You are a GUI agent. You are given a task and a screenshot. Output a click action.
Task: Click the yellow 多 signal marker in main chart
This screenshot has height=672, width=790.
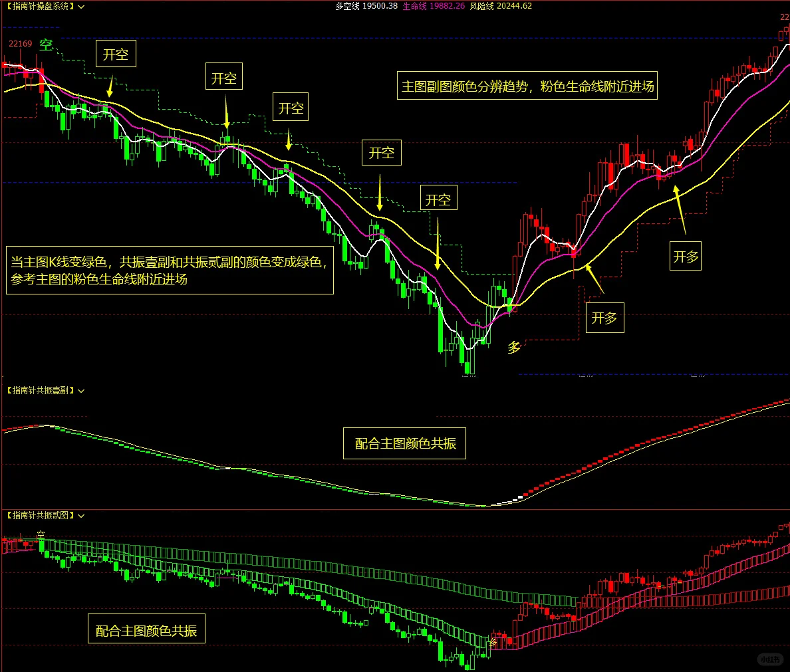click(x=513, y=347)
